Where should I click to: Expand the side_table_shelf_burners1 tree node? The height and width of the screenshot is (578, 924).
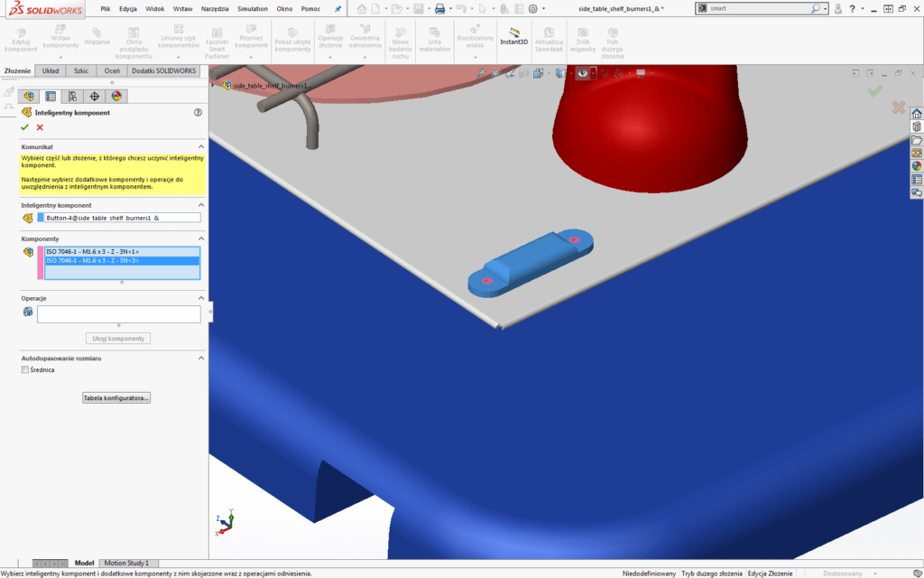click(x=214, y=86)
